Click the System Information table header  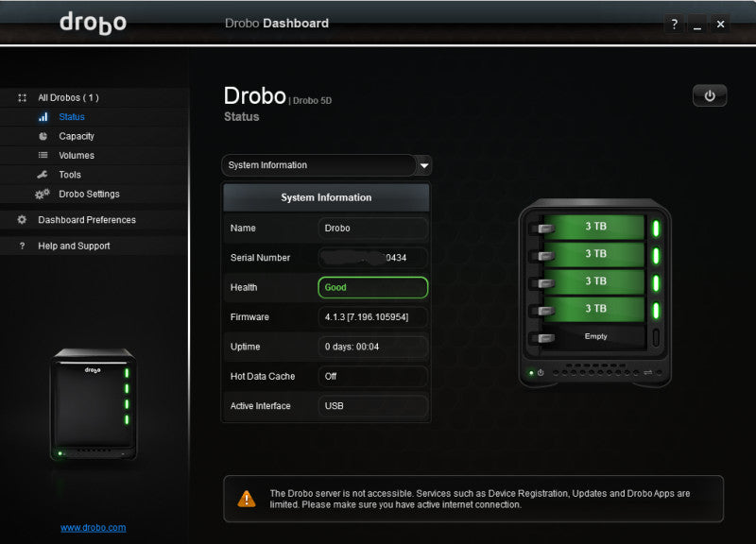pos(326,197)
